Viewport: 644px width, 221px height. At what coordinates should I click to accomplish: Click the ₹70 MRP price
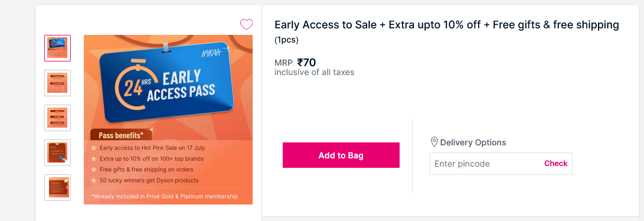point(306,63)
